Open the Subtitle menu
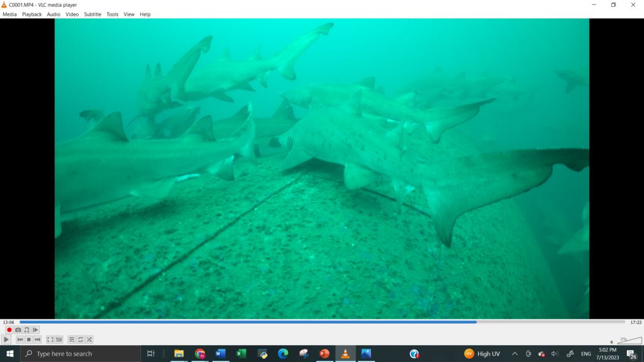This screenshot has width=644, height=362. (92, 14)
